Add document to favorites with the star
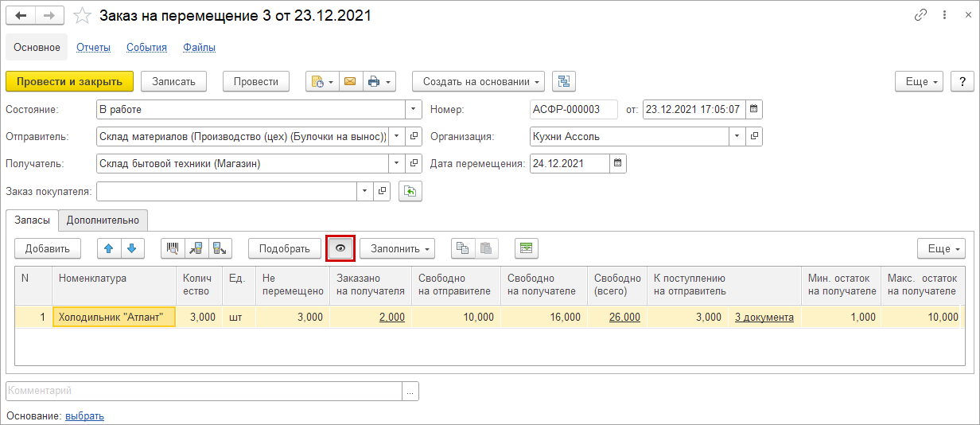This screenshot has height=425, width=980. coord(81,15)
